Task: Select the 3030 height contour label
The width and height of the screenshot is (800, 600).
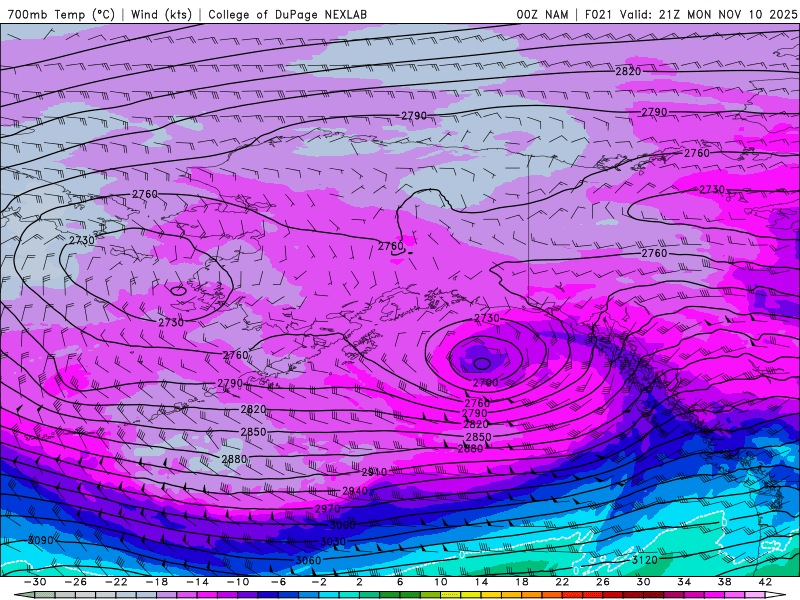Action: (x=333, y=541)
